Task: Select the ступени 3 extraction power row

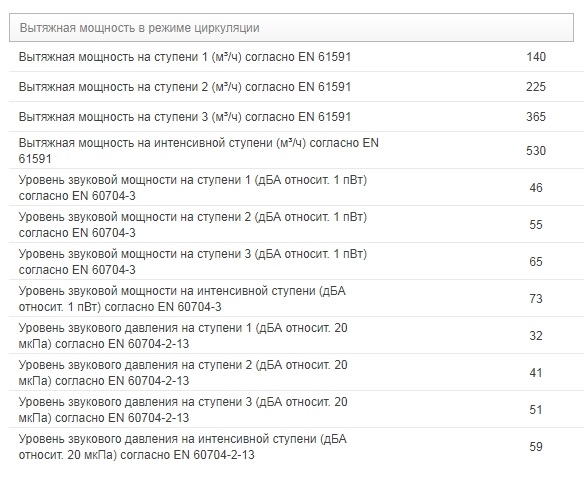Action: (296, 117)
